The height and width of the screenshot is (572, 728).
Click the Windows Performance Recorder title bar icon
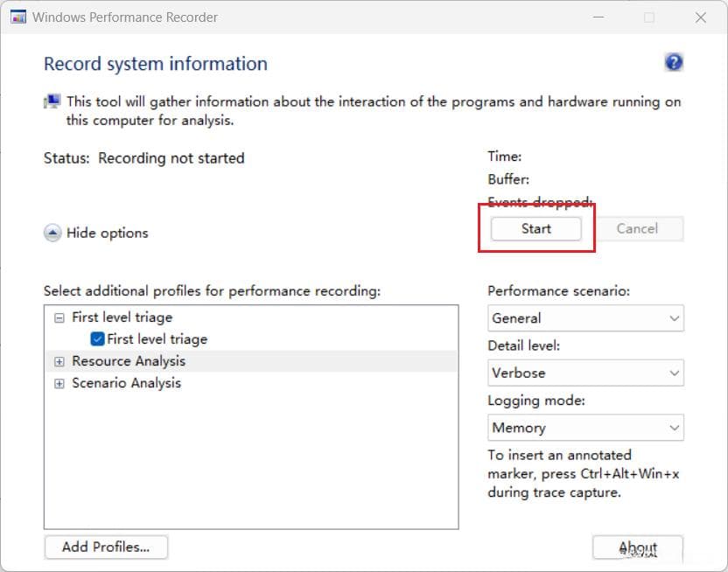[18, 17]
